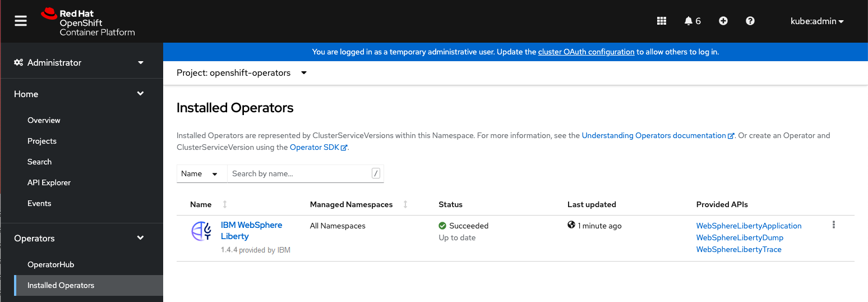The width and height of the screenshot is (868, 302).
Task: Sort operators by Name column arrows
Action: tap(225, 204)
